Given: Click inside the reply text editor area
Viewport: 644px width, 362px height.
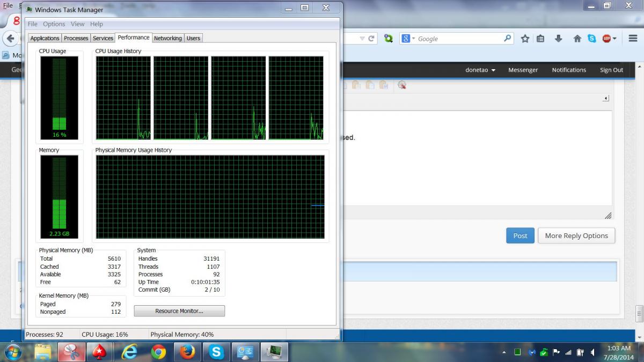Looking at the screenshot, I should (x=477, y=158).
